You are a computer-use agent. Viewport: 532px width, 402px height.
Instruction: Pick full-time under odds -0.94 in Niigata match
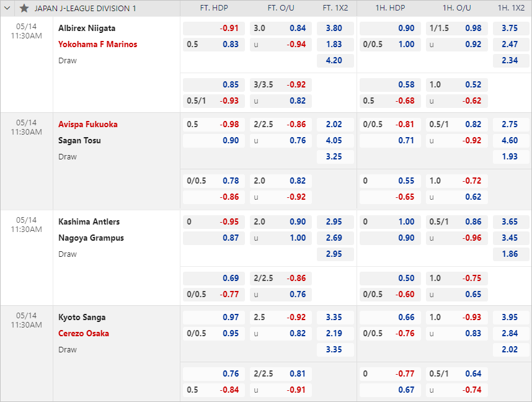click(281, 45)
